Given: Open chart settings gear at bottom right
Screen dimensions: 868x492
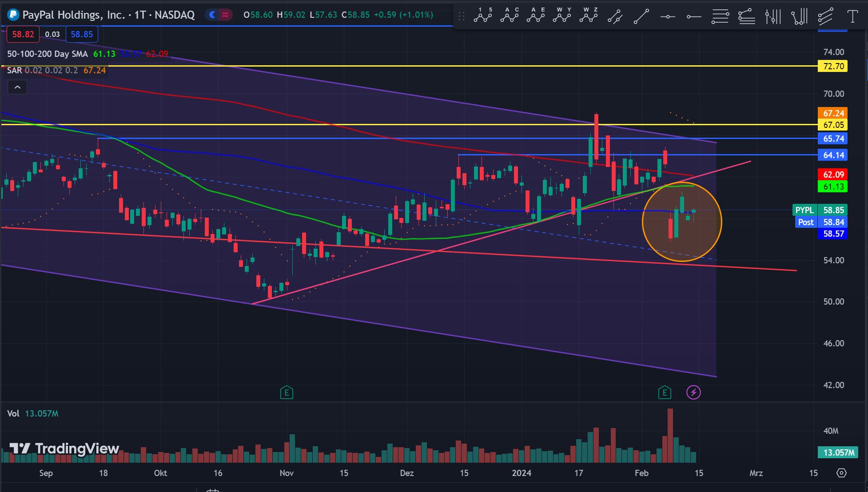Looking at the screenshot, I should pos(841,472).
